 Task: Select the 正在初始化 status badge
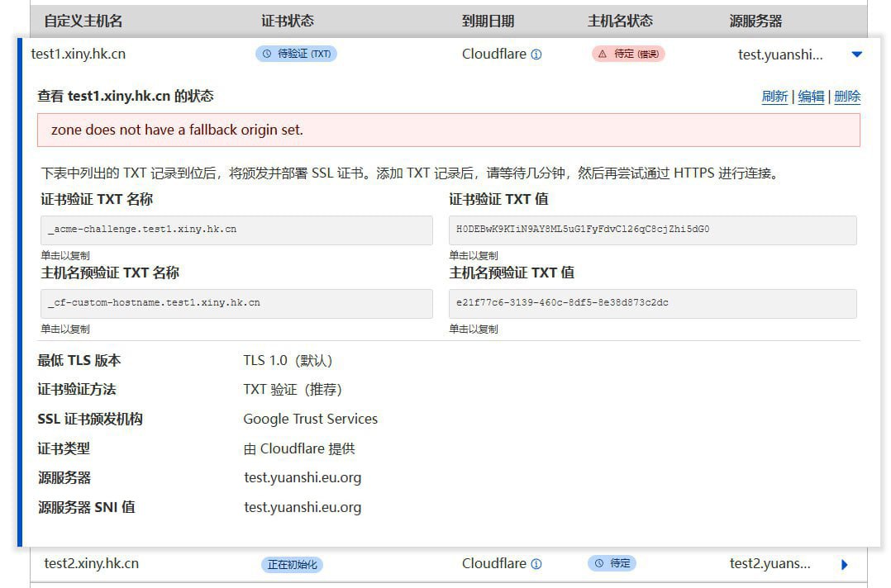292,565
